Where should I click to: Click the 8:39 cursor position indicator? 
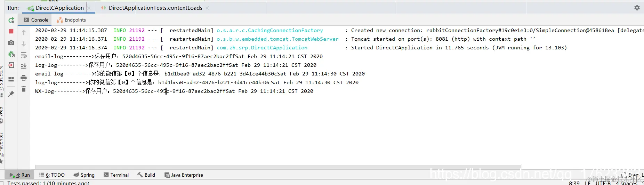coord(574,183)
